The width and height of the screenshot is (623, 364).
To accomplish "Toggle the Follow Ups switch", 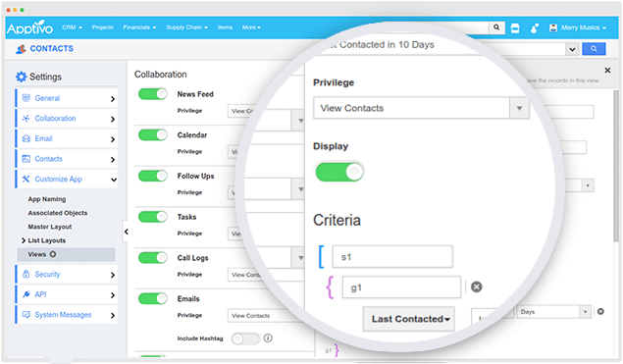I will 153,176.
